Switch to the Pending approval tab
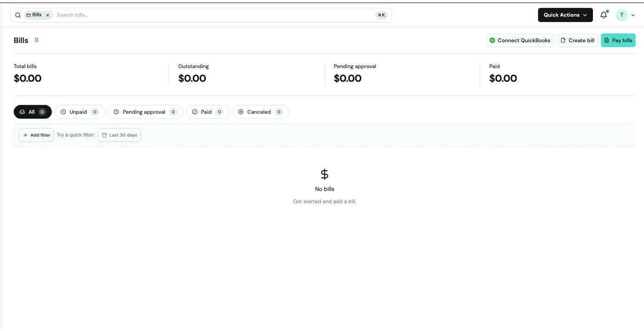The height and width of the screenshot is (331, 644). coord(145,112)
